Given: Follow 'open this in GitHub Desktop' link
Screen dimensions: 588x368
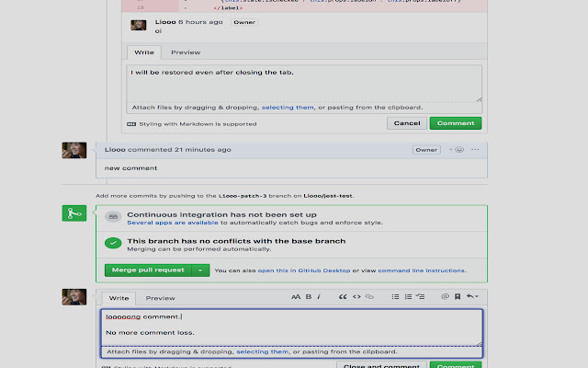Looking at the screenshot, I should click(x=304, y=270).
